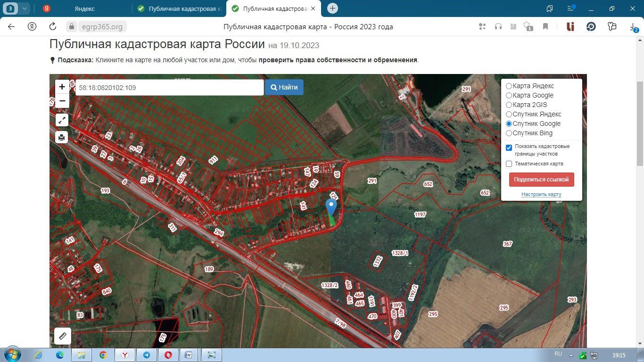The height and width of the screenshot is (362, 644).
Task: Open Настроить карту link
Action: 541,195
